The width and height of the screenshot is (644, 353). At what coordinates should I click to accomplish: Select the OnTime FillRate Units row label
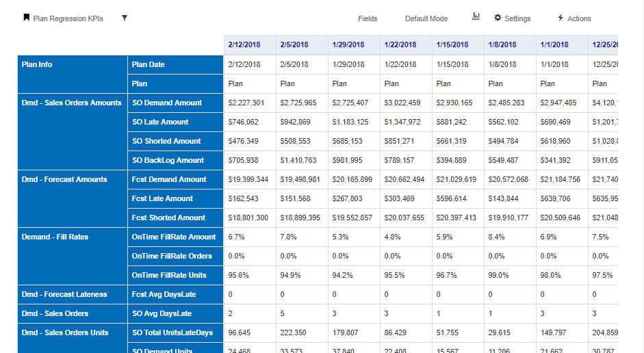click(x=169, y=275)
